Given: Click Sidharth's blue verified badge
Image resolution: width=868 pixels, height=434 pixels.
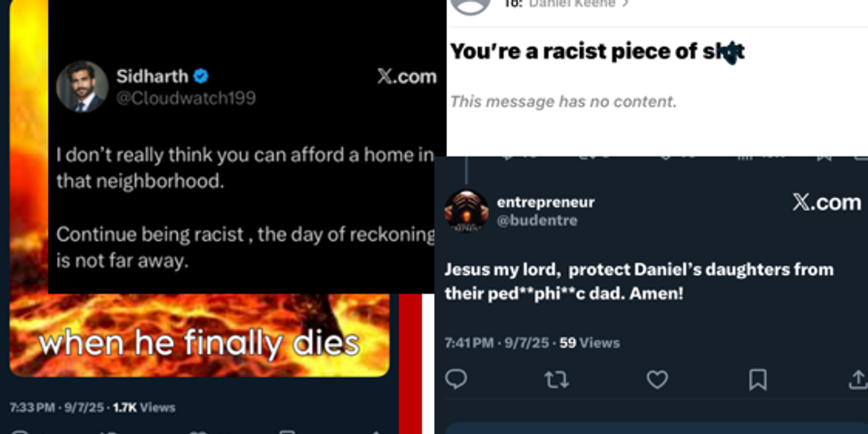Looking at the screenshot, I should [x=203, y=76].
